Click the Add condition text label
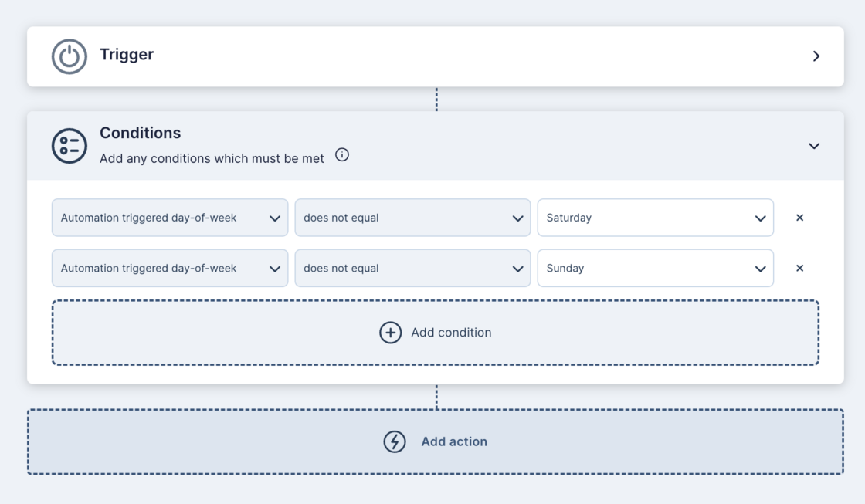 click(x=451, y=333)
